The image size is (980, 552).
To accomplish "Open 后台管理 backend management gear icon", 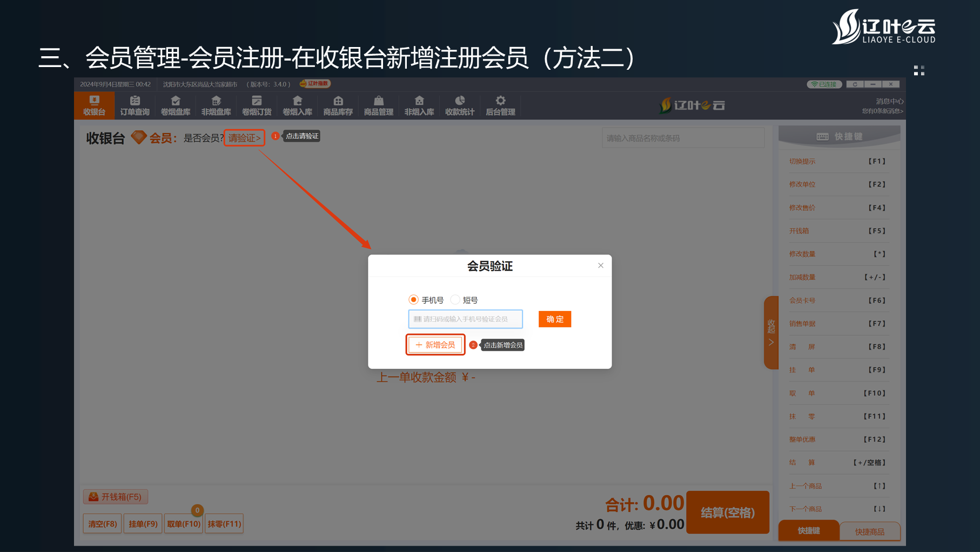I will (500, 105).
